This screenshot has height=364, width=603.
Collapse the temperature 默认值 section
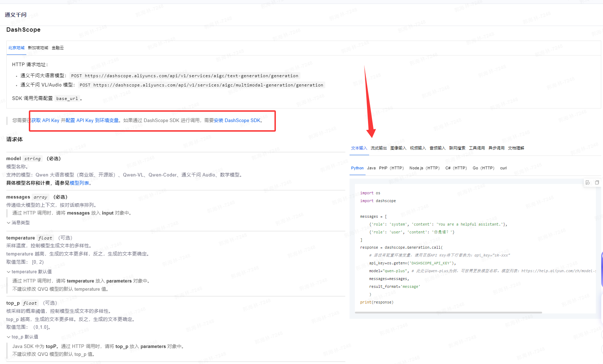click(29, 272)
